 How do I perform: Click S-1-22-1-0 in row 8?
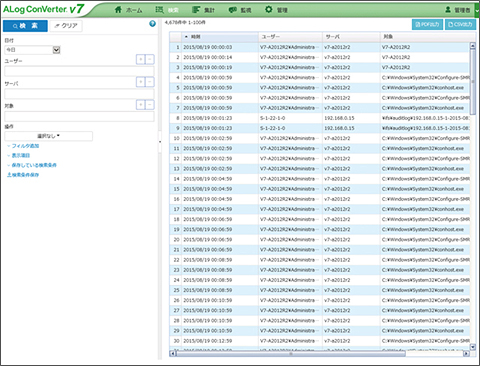coord(272,118)
